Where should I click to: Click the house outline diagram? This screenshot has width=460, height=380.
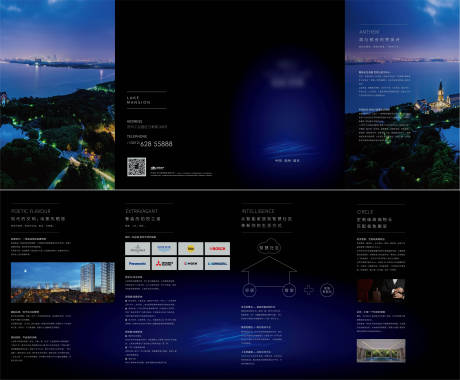(269, 272)
